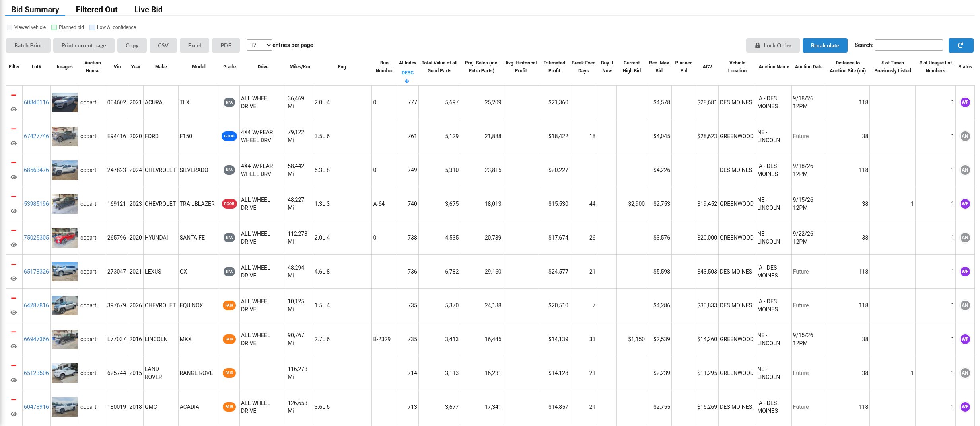Click red minus icon for lot 67427746
The image size is (980, 426).
tap(14, 129)
